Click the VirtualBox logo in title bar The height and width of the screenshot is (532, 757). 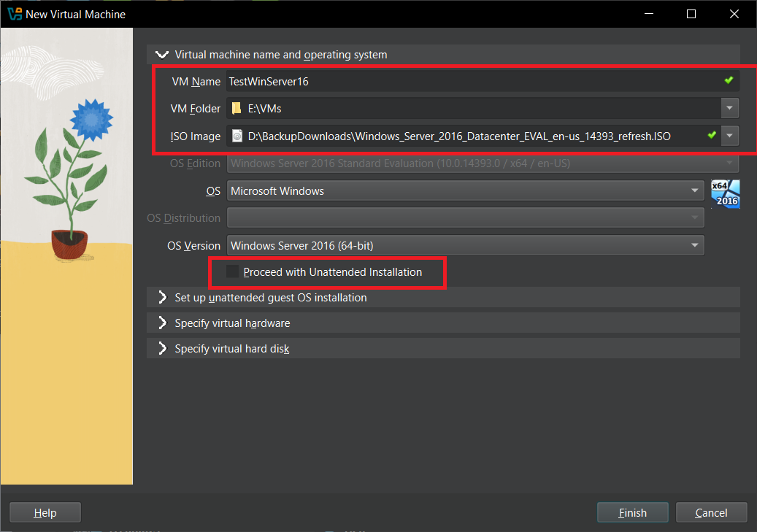[x=14, y=14]
